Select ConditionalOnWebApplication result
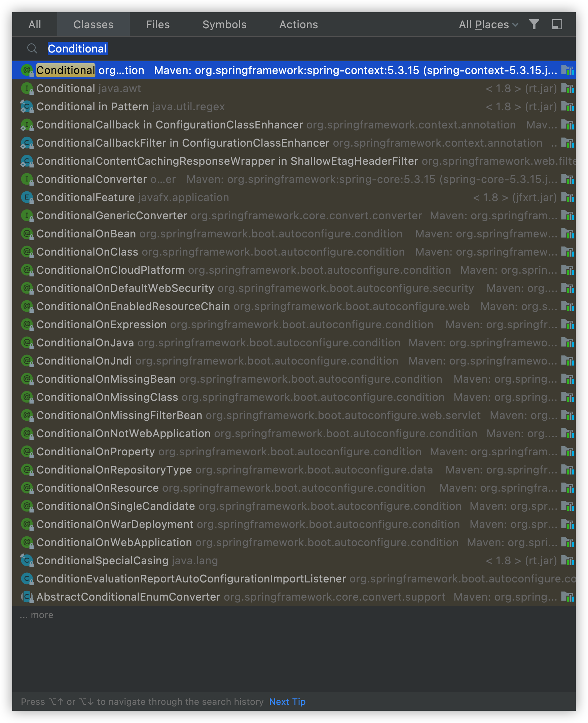Screen dimensions: 588x723 (294, 542)
